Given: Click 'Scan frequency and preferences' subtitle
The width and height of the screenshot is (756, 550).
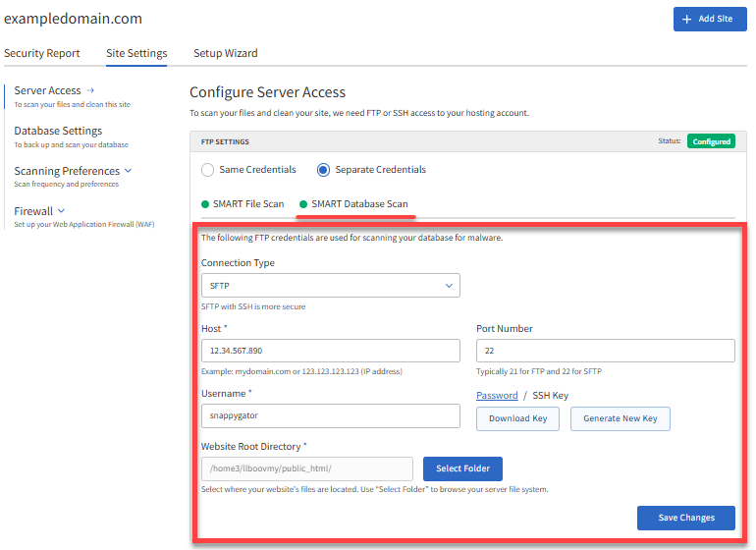Looking at the screenshot, I should tap(67, 185).
